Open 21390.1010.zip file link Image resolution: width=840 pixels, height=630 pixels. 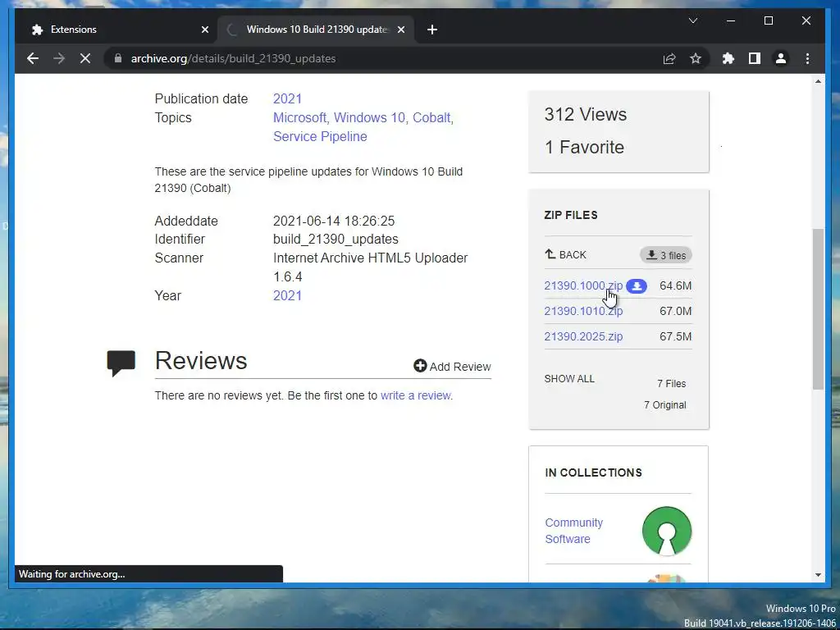[x=583, y=311]
